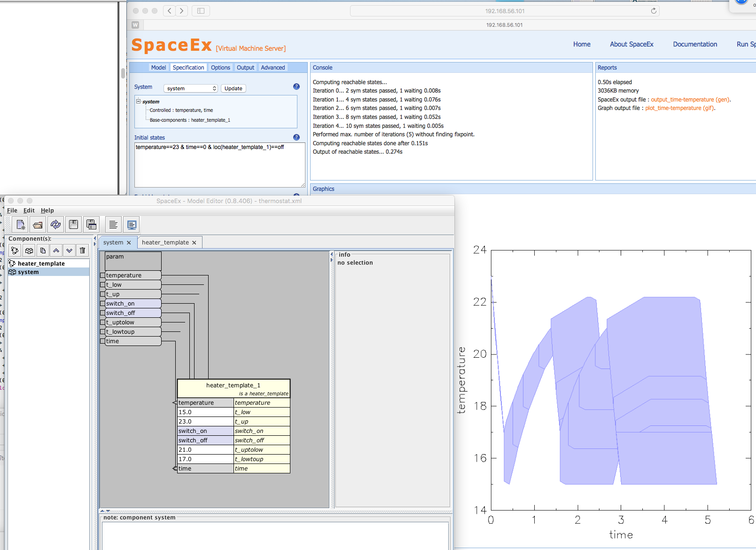This screenshot has width=756, height=550.
Task: Open a model file via folder icon
Action: [38, 225]
